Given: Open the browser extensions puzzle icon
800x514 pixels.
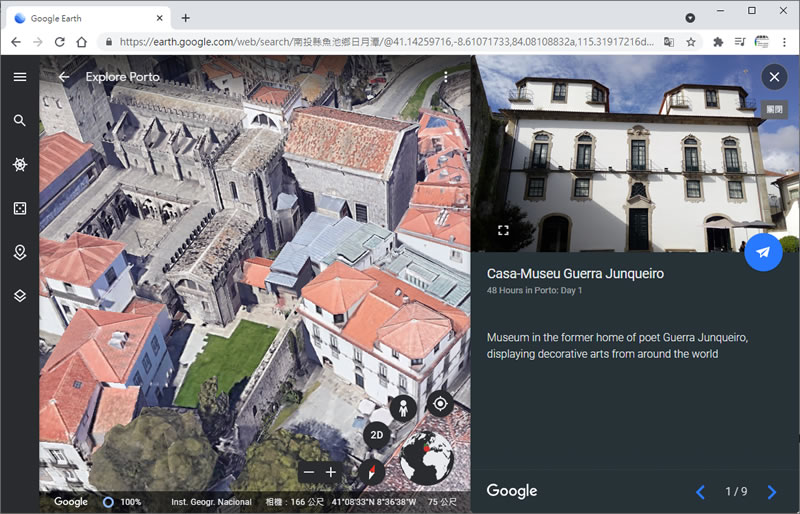Looking at the screenshot, I should pyautogui.click(x=718, y=42).
